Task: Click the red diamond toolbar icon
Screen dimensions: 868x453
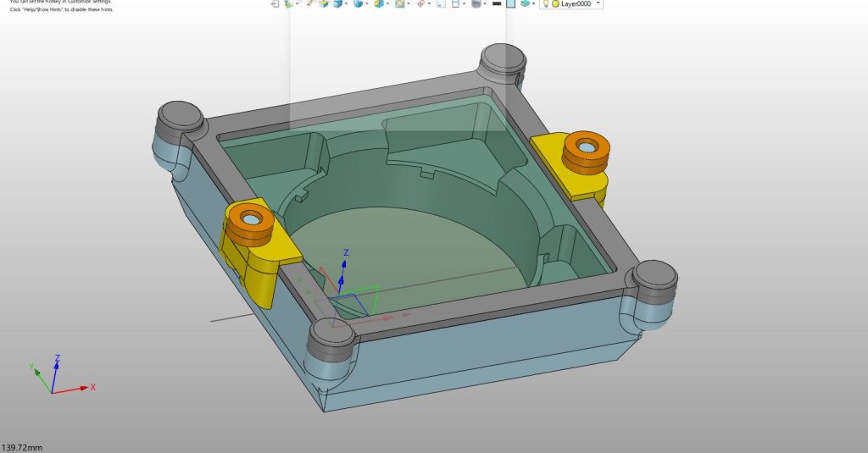Action: 420,3
